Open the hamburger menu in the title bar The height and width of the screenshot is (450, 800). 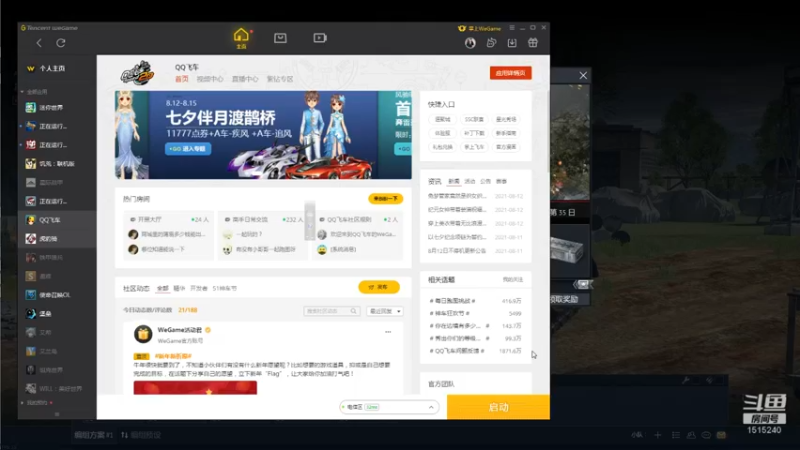512,28
